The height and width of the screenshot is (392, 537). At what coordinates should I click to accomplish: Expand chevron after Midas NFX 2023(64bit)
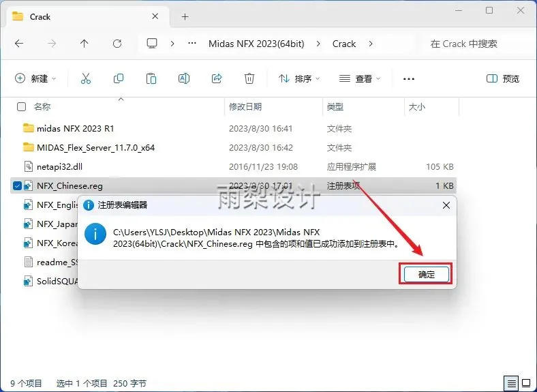[318, 44]
